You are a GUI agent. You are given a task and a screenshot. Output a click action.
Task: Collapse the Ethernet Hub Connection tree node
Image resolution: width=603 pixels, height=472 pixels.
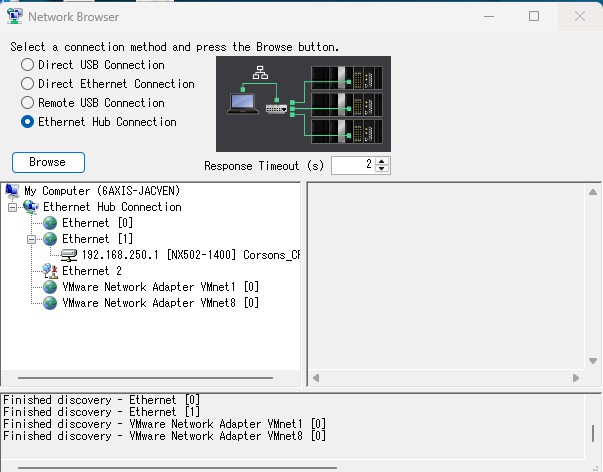13,207
